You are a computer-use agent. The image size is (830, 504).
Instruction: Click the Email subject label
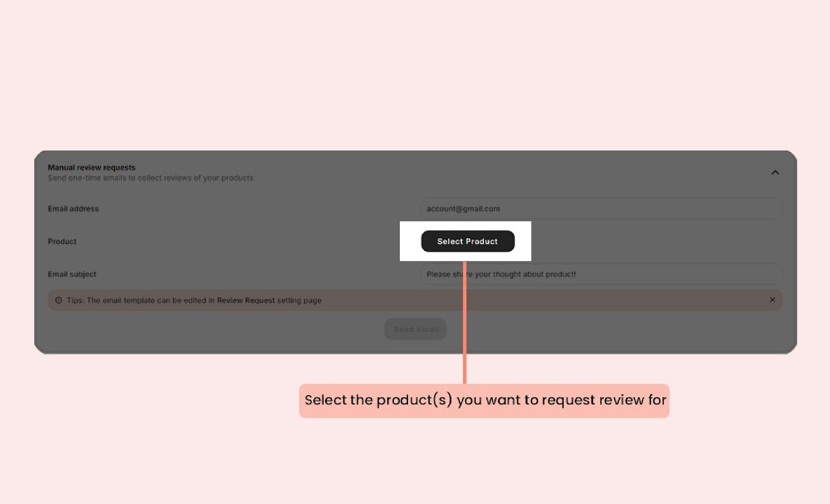coord(72,274)
